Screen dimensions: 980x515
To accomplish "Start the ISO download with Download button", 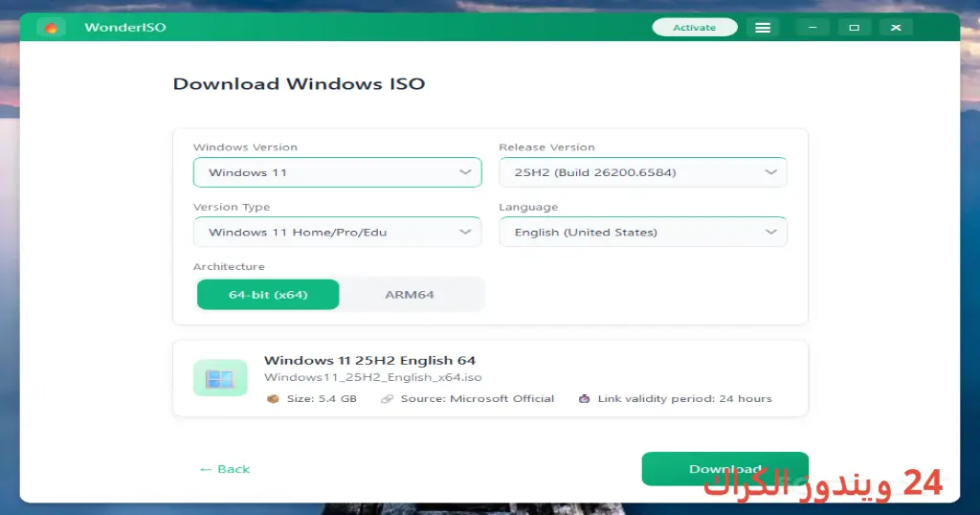I will point(725,469).
